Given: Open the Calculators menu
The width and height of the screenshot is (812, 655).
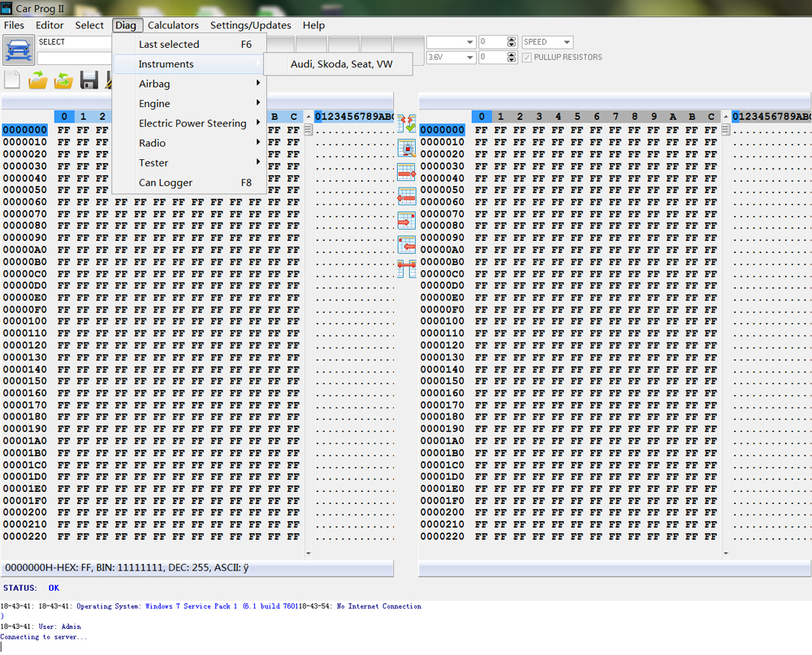Looking at the screenshot, I should (x=173, y=25).
